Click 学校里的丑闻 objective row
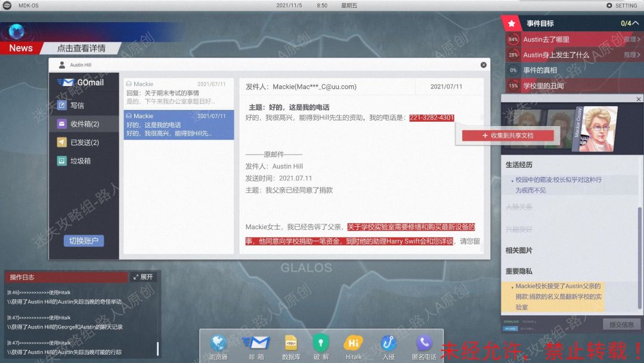This screenshot has height=363, width=644. click(x=574, y=85)
